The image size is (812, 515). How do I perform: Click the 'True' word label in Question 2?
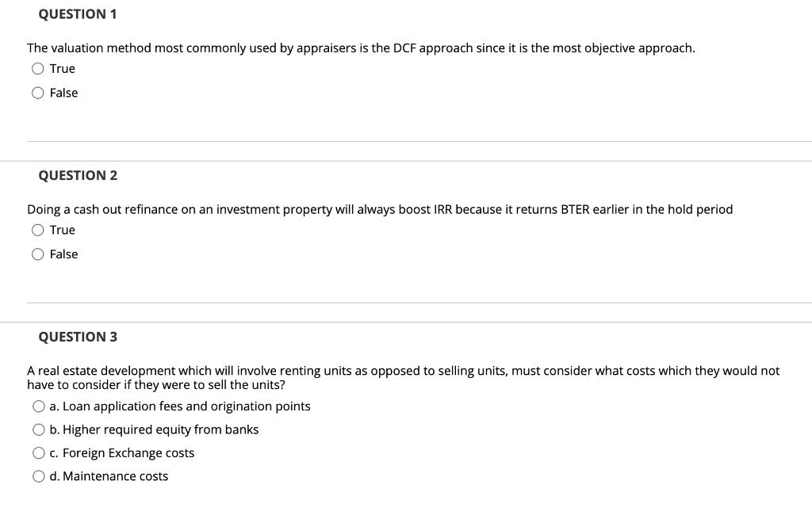pos(62,231)
